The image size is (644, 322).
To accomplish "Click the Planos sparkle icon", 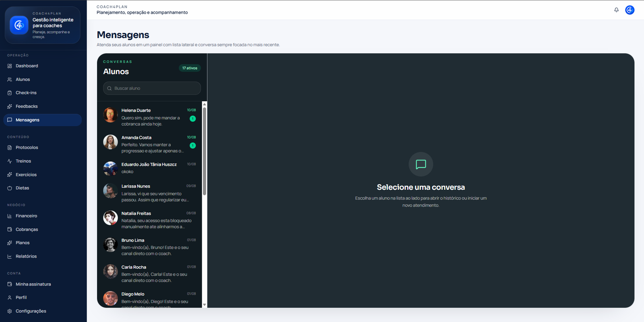I will [x=10, y=243].
